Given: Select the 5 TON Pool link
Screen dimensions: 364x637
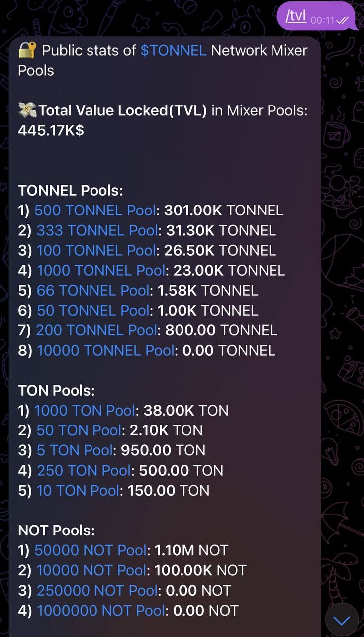Looking at the screenshot, I should coord(75,450).
